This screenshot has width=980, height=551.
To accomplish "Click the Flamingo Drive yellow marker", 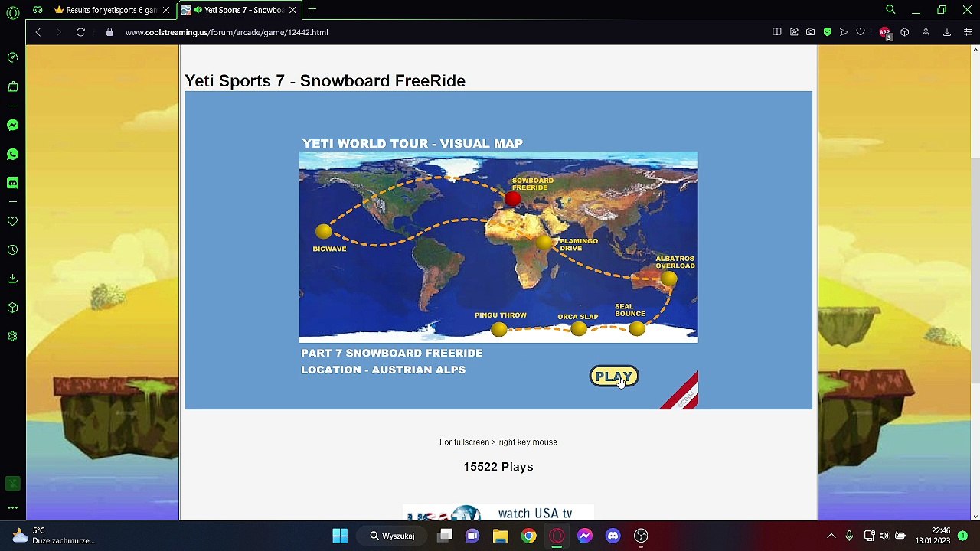I will click(544, 243).
